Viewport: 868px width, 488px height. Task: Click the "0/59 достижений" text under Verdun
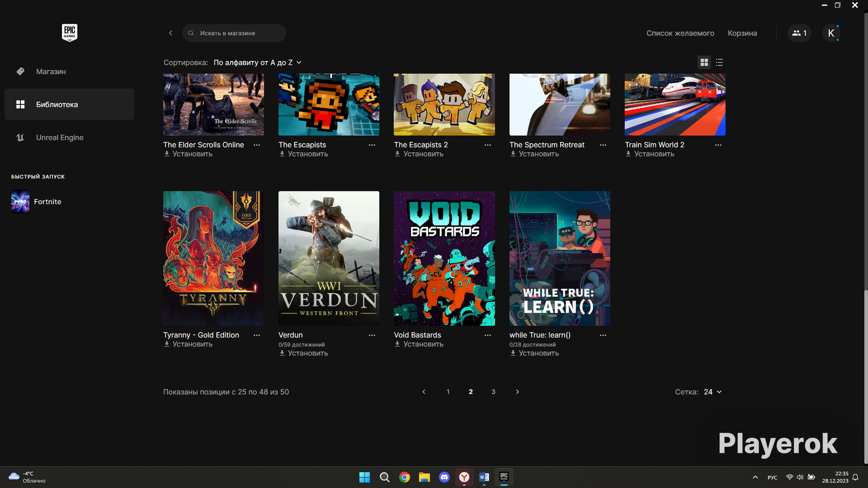click(301, 345)
